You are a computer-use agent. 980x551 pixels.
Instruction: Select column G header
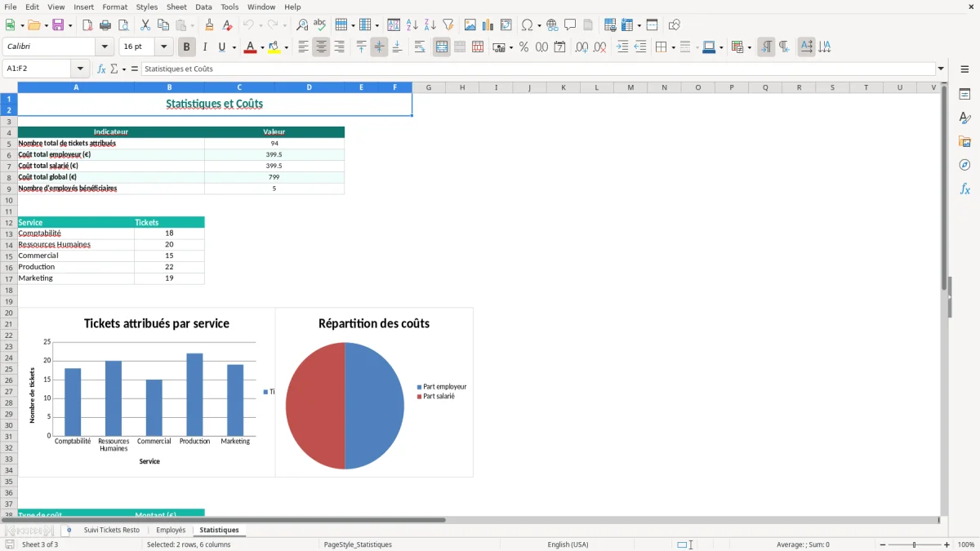point(429,87)
